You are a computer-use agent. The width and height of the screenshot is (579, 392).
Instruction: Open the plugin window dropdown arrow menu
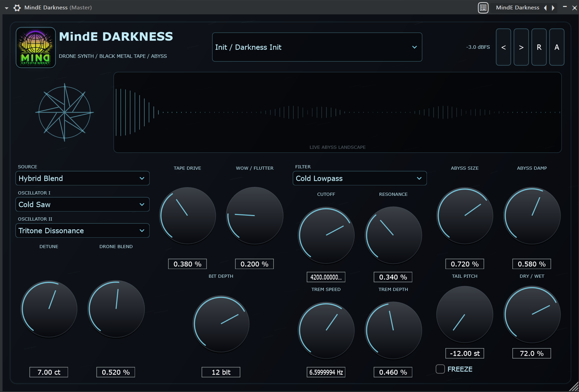tap(6, 8)
